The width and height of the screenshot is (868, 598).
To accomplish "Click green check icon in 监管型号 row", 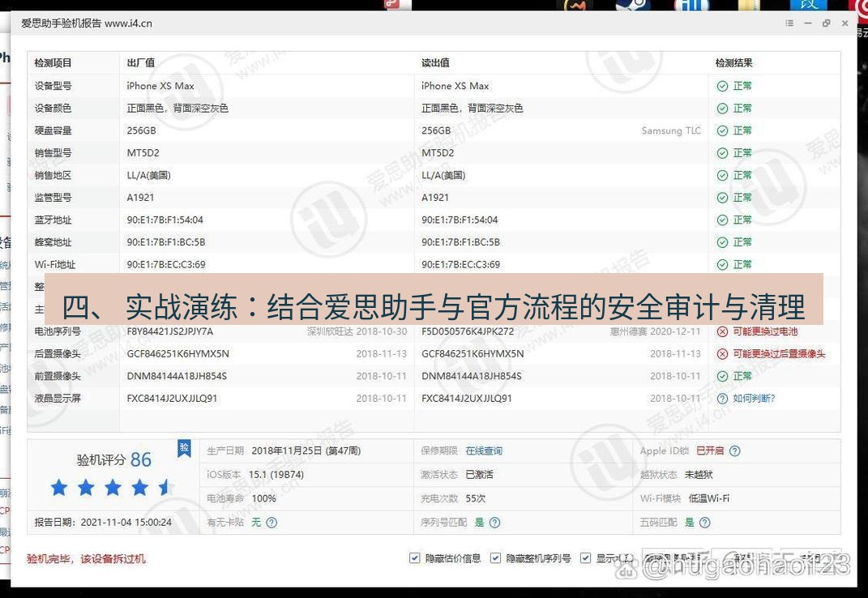I will point(722,198).
